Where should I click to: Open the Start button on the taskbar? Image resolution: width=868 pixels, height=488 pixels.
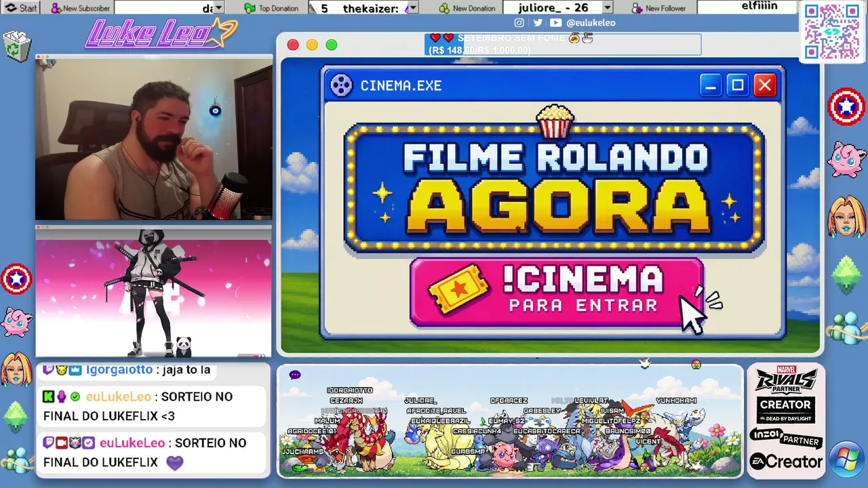(x=21, y=8)
